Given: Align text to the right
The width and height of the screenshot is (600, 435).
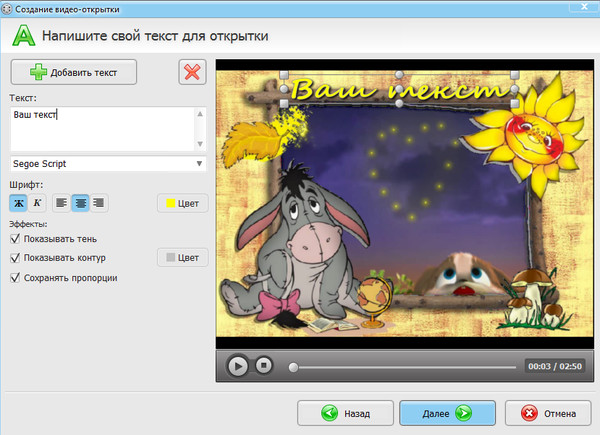Looking at the screenshot, I should [99, 203].
